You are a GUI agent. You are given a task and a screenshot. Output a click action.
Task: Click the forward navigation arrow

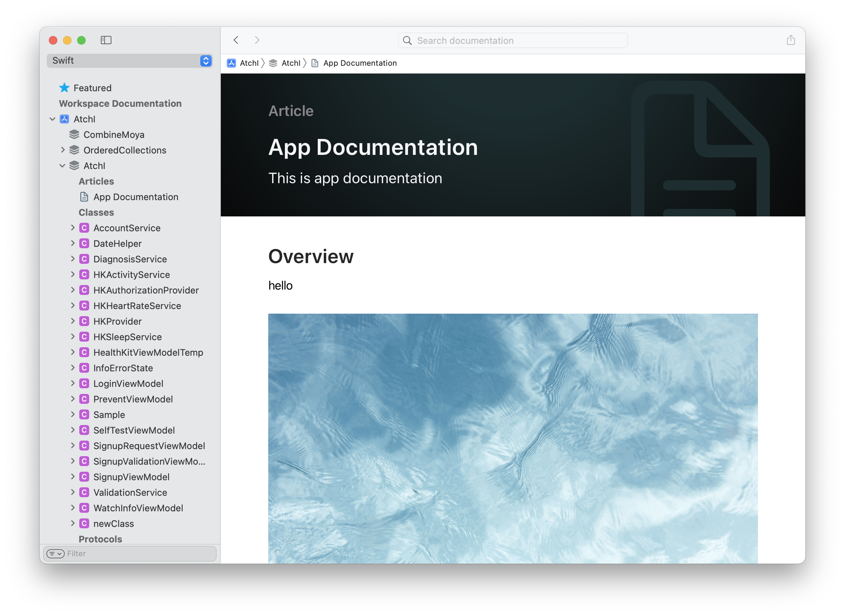(x=257, y=40)
